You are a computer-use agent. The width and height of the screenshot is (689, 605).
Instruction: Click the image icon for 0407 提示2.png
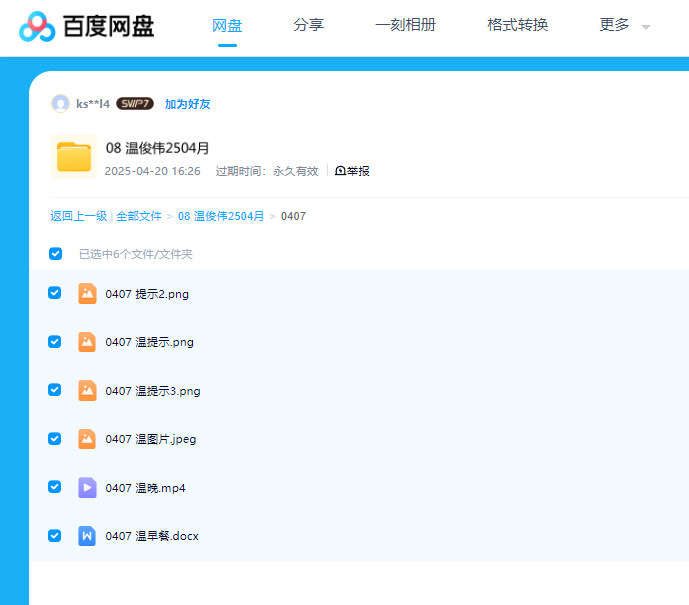coord(87,293)
